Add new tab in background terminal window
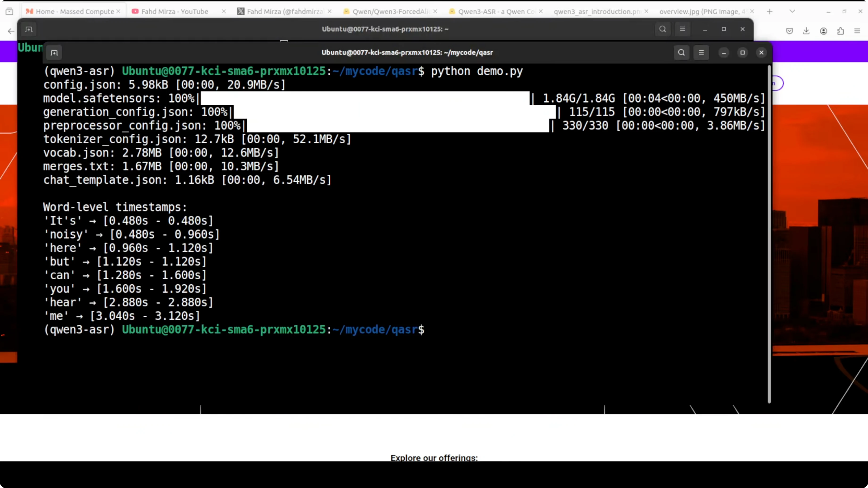The height and width of the screenshot is (488, 868). pyautogui.click(x=29, y=29)
